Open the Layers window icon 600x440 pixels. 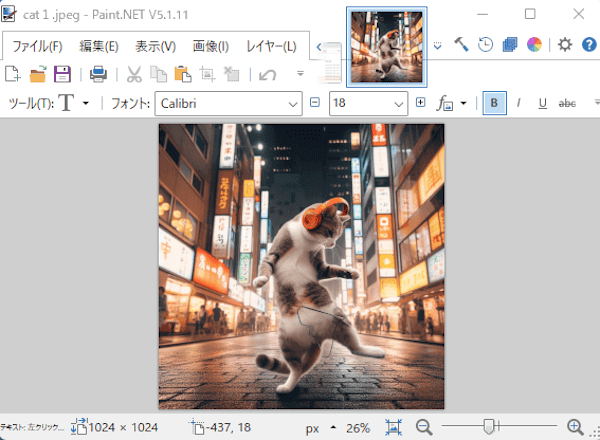[510, 44]
